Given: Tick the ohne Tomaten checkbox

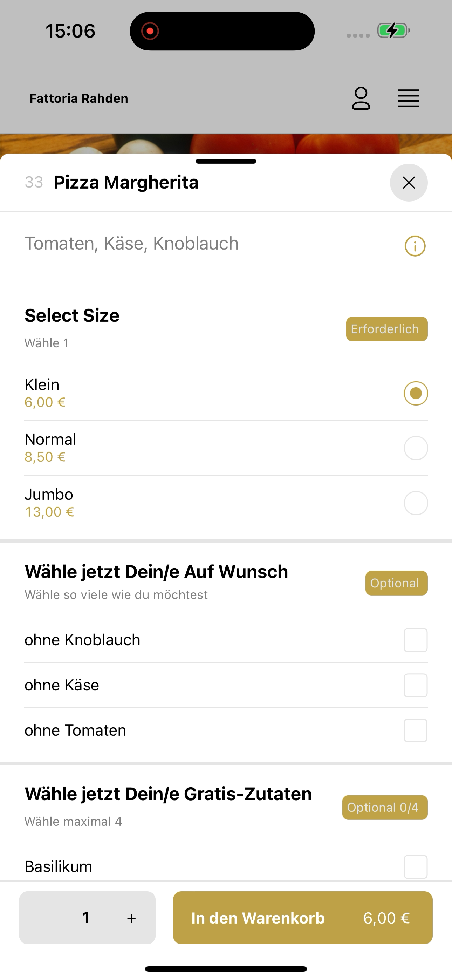Looking at the screenshot, I should [416, 730].
